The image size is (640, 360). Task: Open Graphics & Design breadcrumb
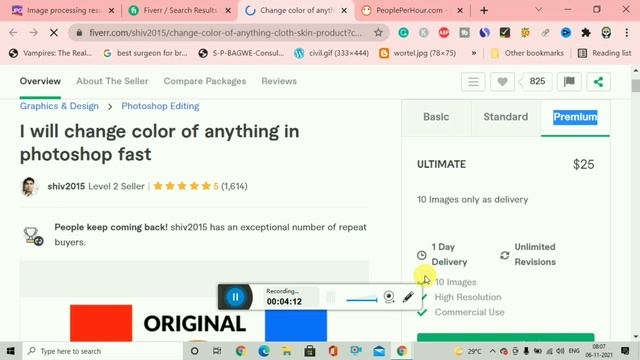tap(59, 106)
